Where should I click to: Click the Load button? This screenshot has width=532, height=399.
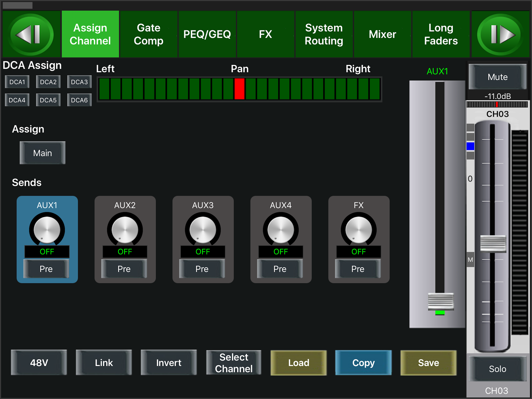pos(299,363)
